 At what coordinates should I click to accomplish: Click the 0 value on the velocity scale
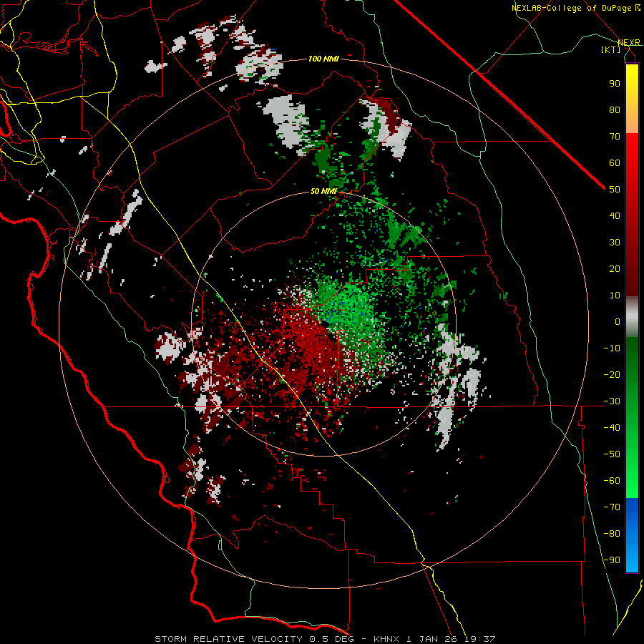click(618, 321)
